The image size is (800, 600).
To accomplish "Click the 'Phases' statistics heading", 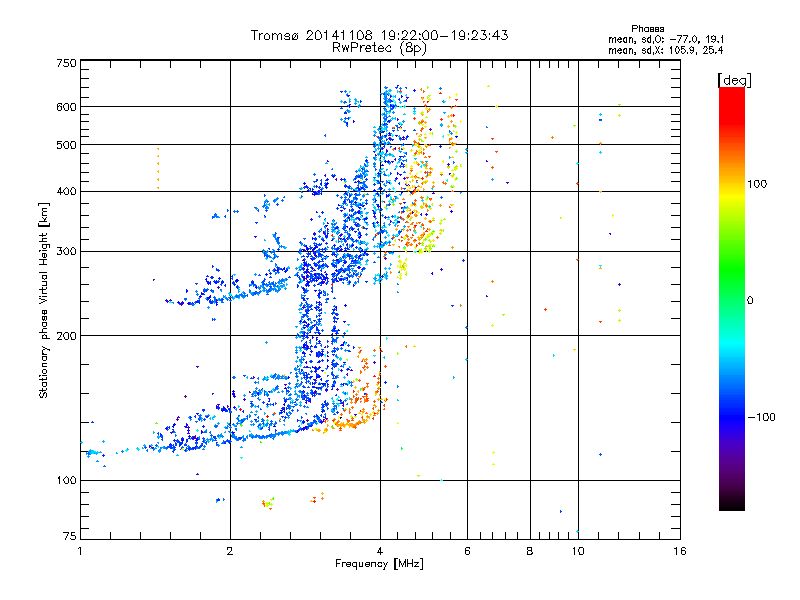I will pyautogui.click(x=647, y=29).
